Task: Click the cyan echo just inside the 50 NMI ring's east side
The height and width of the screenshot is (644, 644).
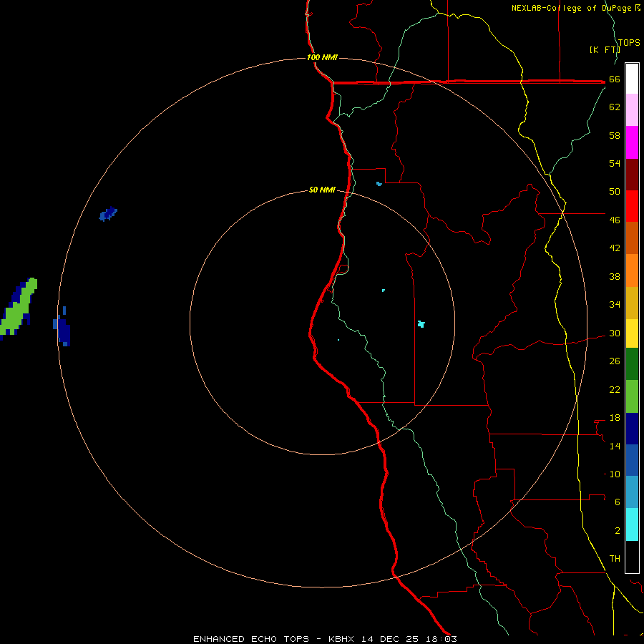Action: pos(421,324)
